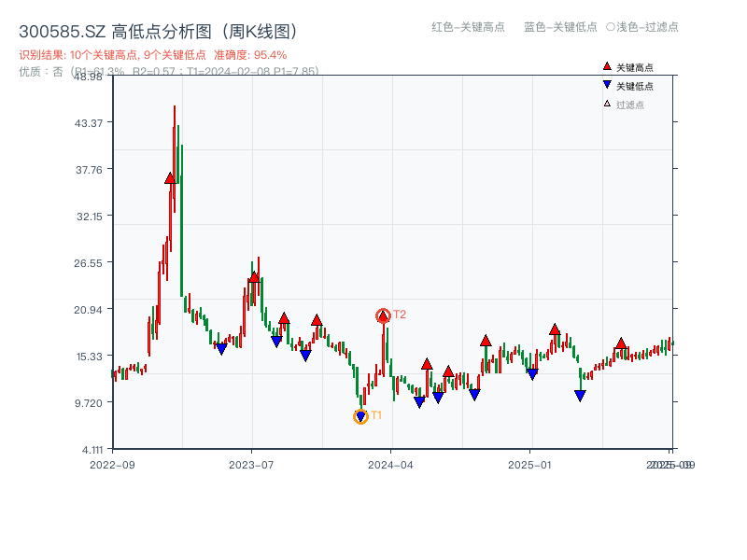Screen dimensions: 747x560
Task: Expand the 蓝色-关键低点 header legend entry
Action: click(560, 28)
